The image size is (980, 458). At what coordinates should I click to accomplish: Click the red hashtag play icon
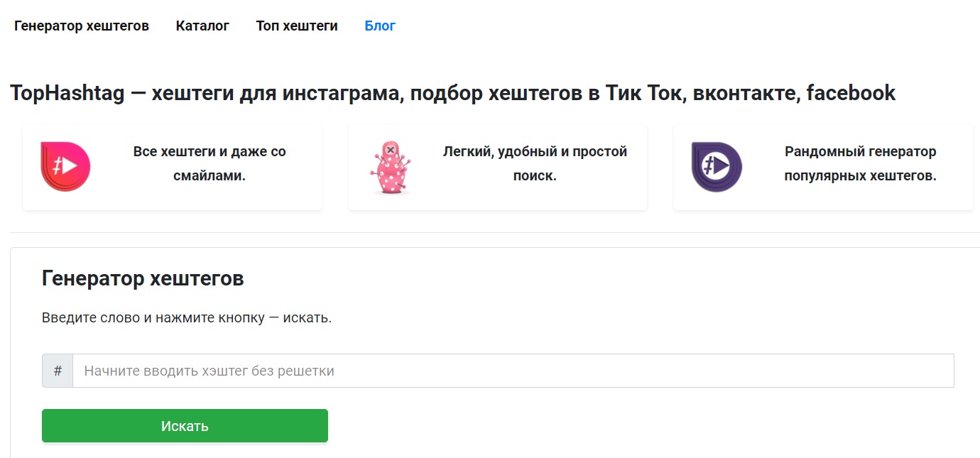[x=65, y=167]
